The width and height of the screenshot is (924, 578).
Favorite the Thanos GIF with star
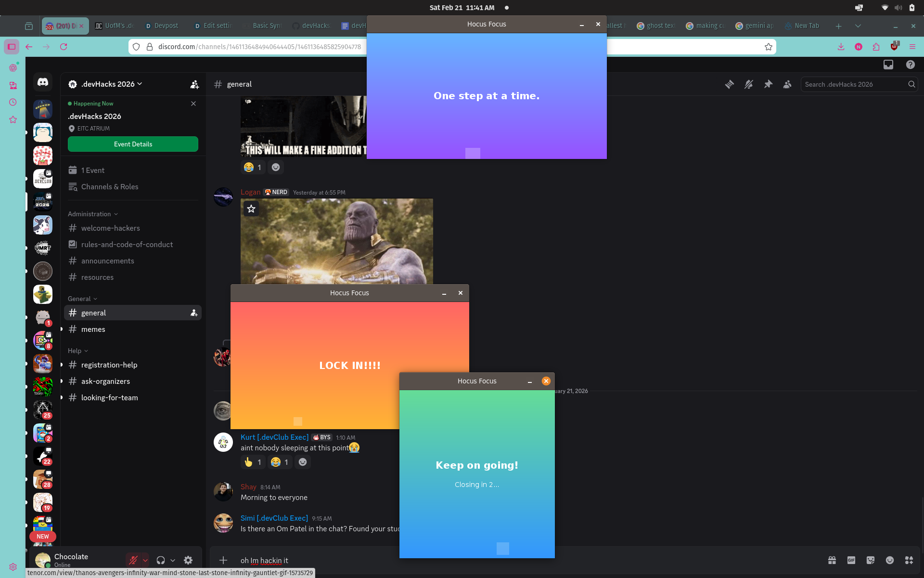[251, 209]
